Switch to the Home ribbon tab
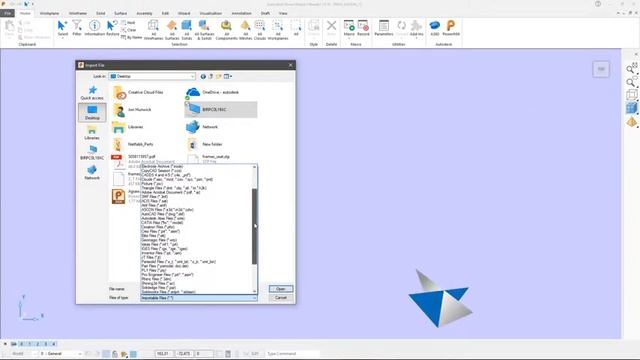 tap(25, 13)
